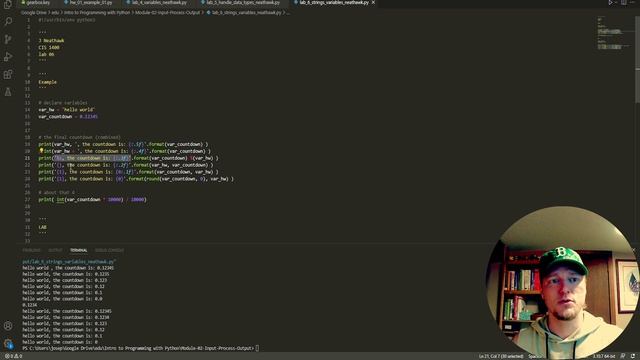Open the Extensions view

click(8, 74)
